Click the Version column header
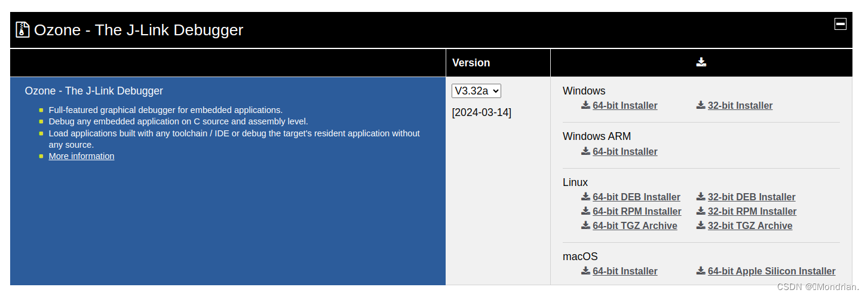Viewport: 868px width, 296px height. pyautogui.click(x=471, y=63)
